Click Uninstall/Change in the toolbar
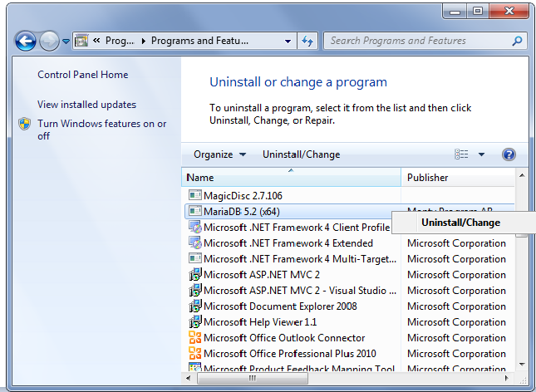The height and width of the screenshot is (392, 536). [x=301, y=154]
